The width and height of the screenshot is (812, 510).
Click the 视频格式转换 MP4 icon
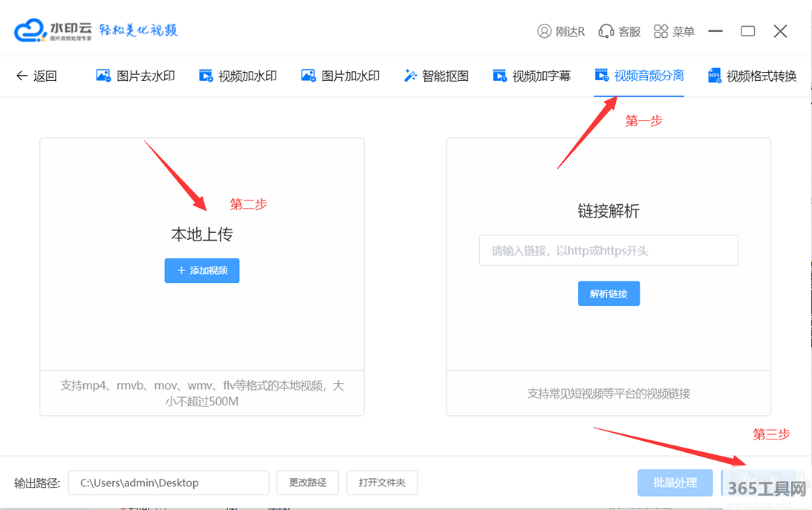(x=715, y=76)
